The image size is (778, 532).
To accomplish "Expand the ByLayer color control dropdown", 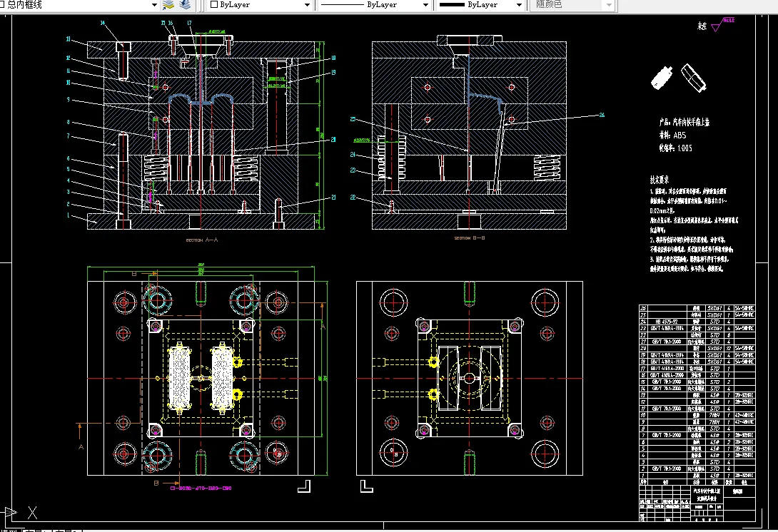I will (307, 5).
